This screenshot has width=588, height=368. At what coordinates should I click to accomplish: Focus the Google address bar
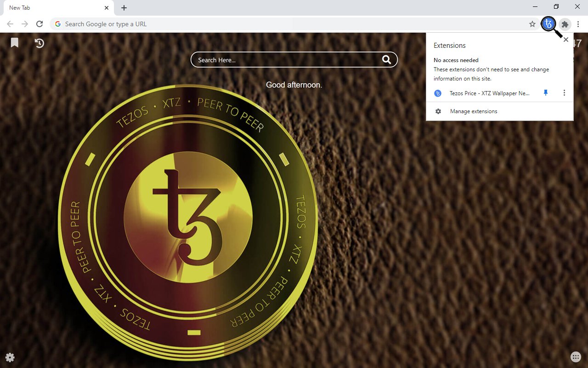pyautogui.click(x=294, y=24)
